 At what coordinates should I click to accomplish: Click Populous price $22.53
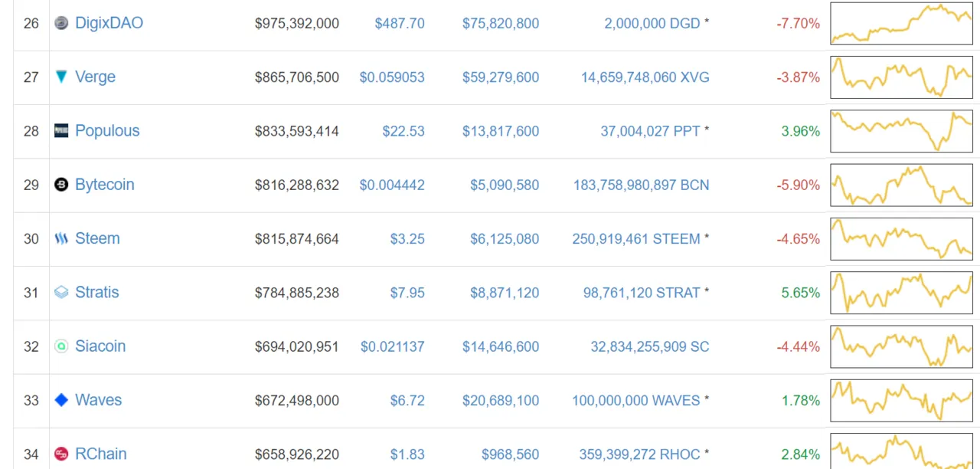(x=403, y=131)
